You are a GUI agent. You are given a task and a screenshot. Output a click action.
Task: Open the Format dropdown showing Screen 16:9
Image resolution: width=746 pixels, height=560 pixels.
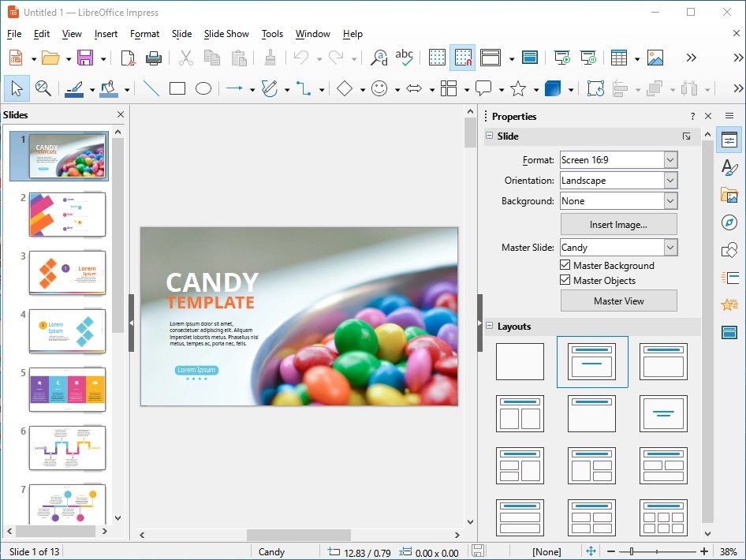pos(671,159)
